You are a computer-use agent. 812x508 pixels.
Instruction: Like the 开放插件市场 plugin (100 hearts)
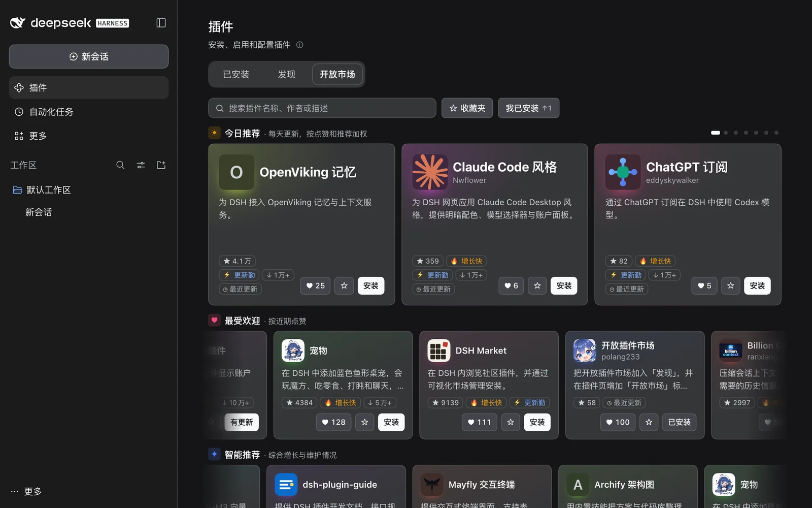click(x=618, y=422)
